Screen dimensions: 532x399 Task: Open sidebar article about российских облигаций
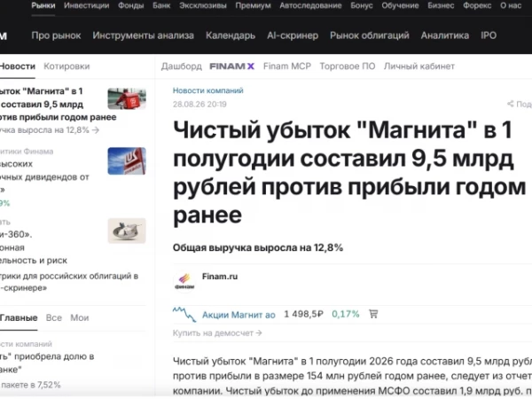[x=69, y=282]
